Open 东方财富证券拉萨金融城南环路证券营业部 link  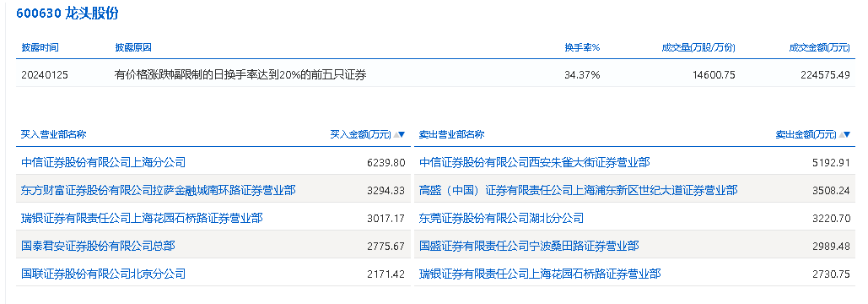[x=159, y=191]
